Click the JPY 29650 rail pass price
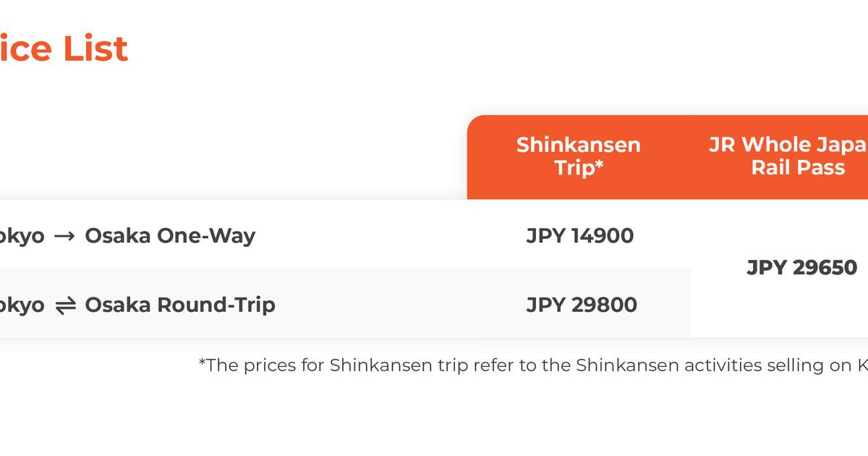The image size is (868, 456). pos(801,267)
